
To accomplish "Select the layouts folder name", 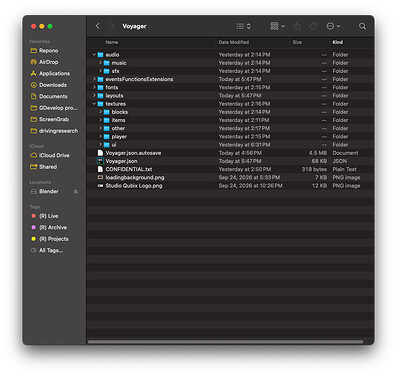I will pos(114,95).
